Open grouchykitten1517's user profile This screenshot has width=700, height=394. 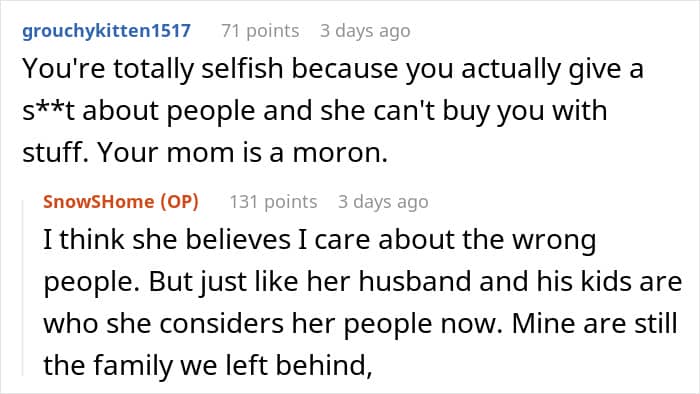pos(106,31)
